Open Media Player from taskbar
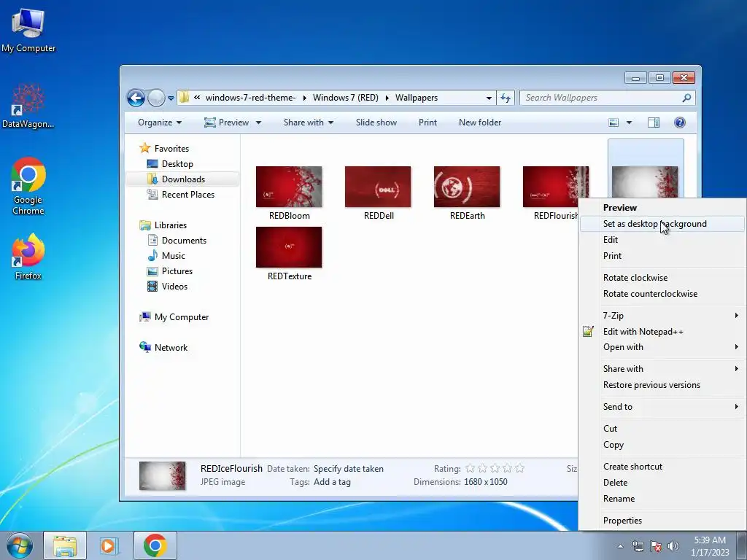747x560 pixels. point(109,545)
